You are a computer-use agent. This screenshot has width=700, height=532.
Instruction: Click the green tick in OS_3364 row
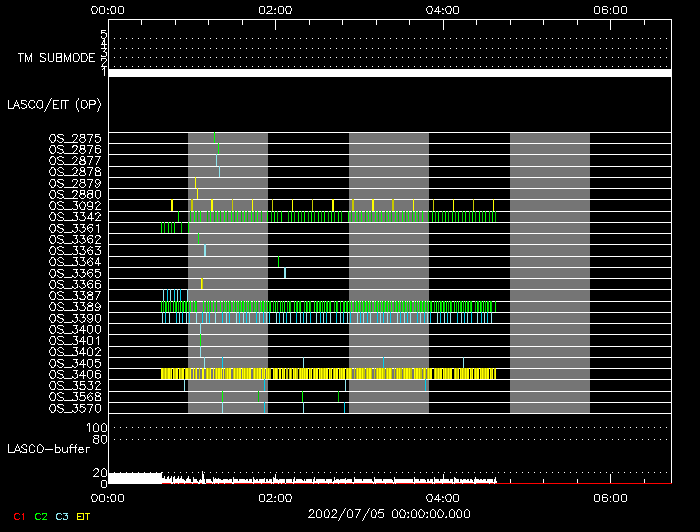[x=279, y=262]
